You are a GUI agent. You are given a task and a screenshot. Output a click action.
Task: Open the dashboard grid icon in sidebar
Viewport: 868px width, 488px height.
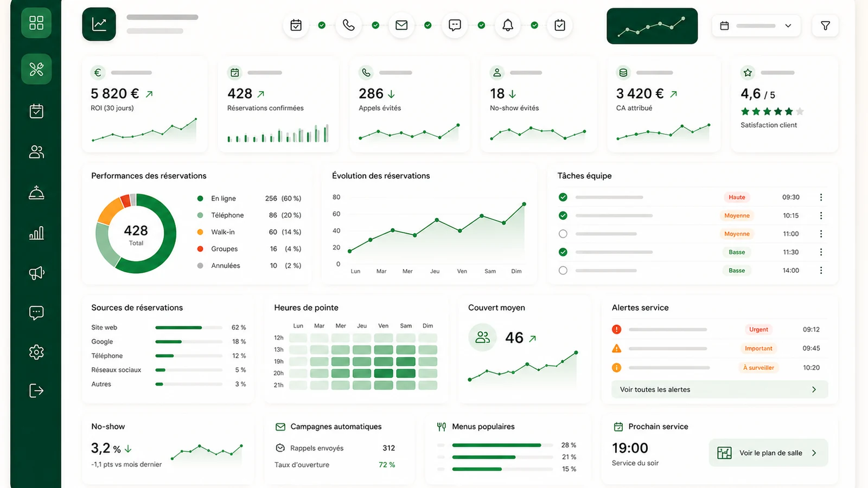[36, 23]
